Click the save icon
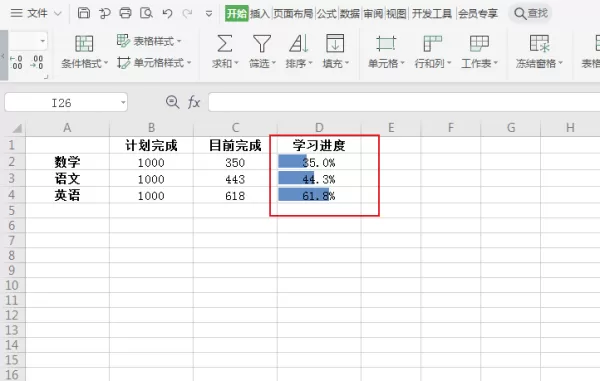 pos(84,13)
